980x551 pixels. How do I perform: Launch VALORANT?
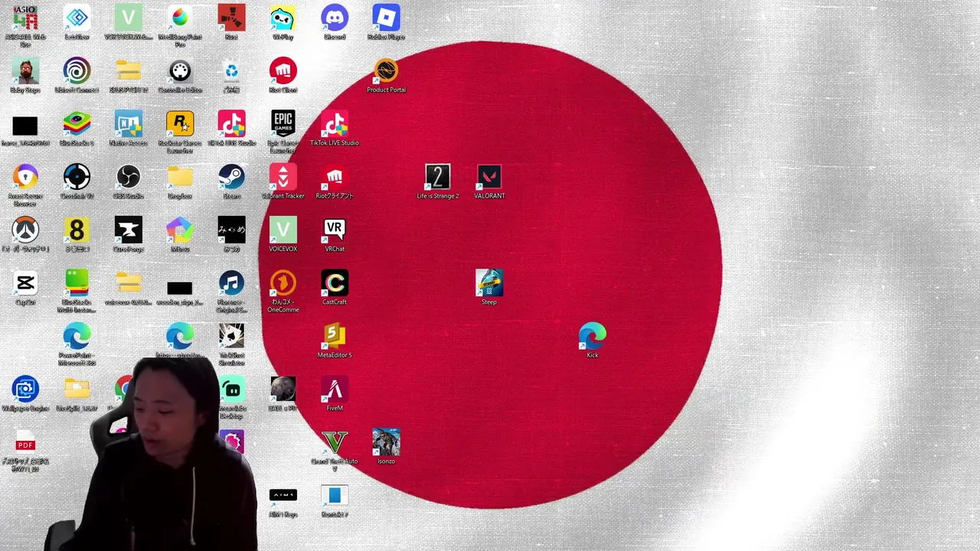(489, 177)
